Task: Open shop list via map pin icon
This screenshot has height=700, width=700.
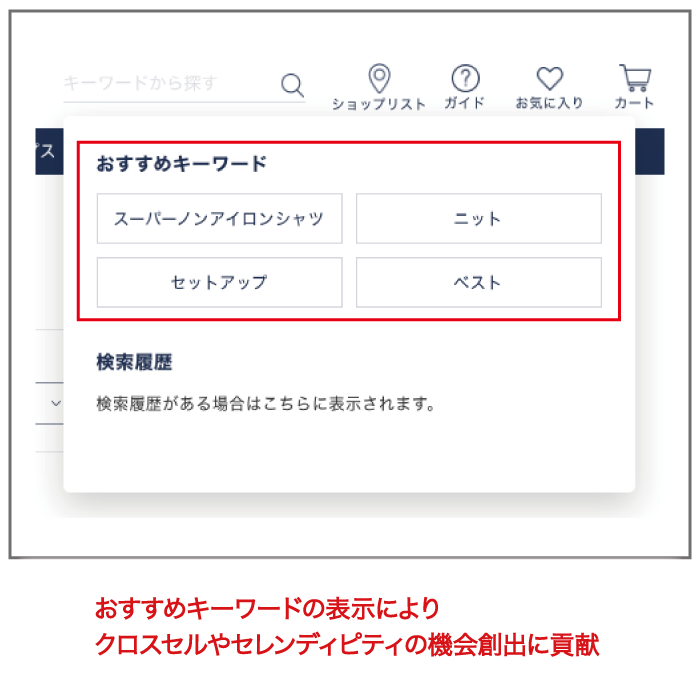Action: [379, 78]
